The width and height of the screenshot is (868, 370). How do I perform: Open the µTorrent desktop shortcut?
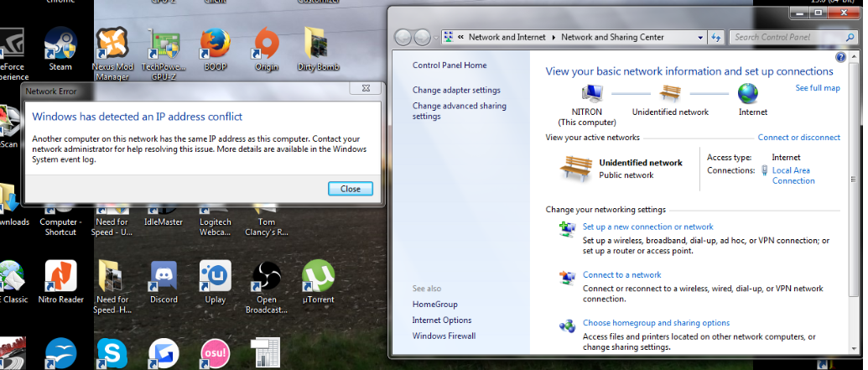319,281
